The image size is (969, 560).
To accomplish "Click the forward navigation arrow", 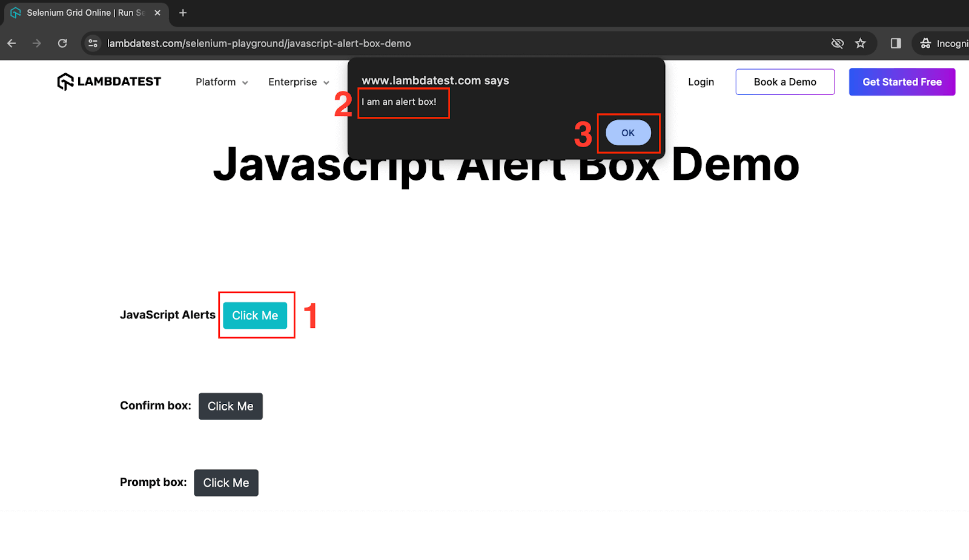I will coord(36,43).
